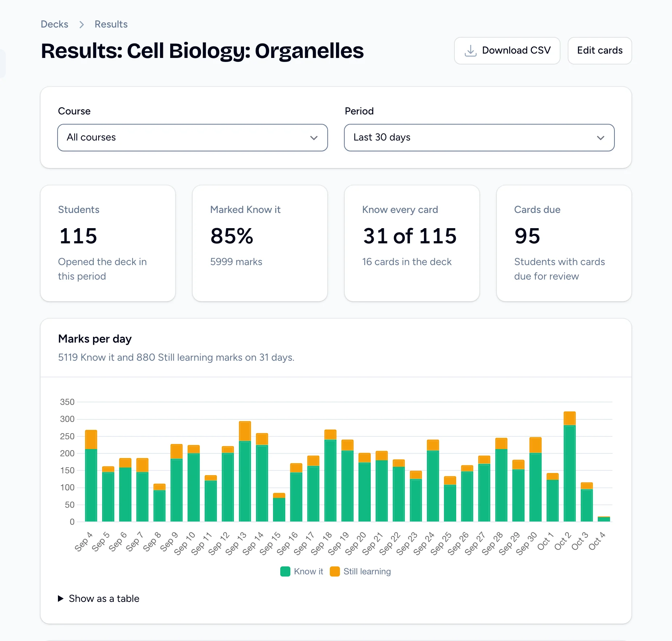
Task: Click the Oct 2 bar in chart
Action: 570,466
